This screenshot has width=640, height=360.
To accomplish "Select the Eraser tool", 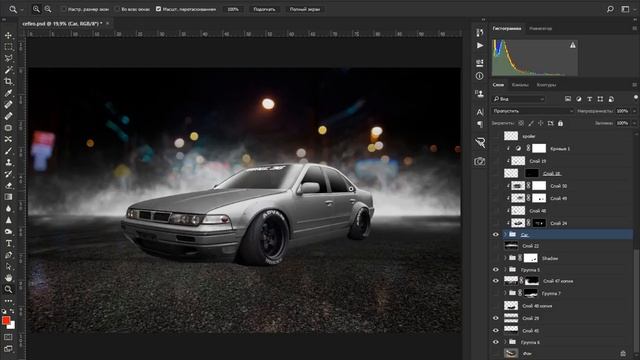I will pyautogui.click(x=8, y=186).
